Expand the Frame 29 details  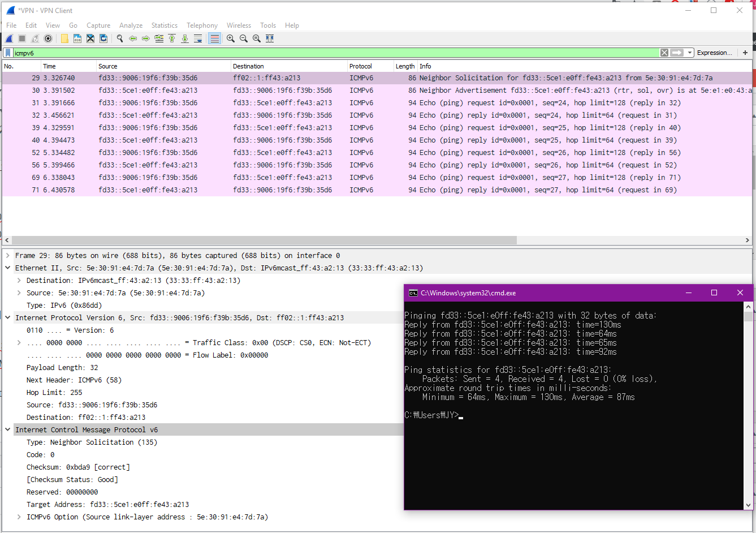[8, 256]
